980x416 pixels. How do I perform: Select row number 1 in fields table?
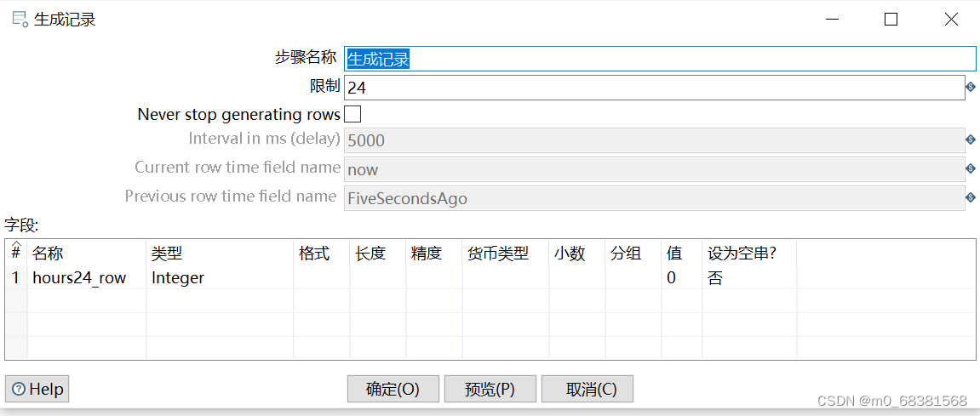[x=16, y=277]
